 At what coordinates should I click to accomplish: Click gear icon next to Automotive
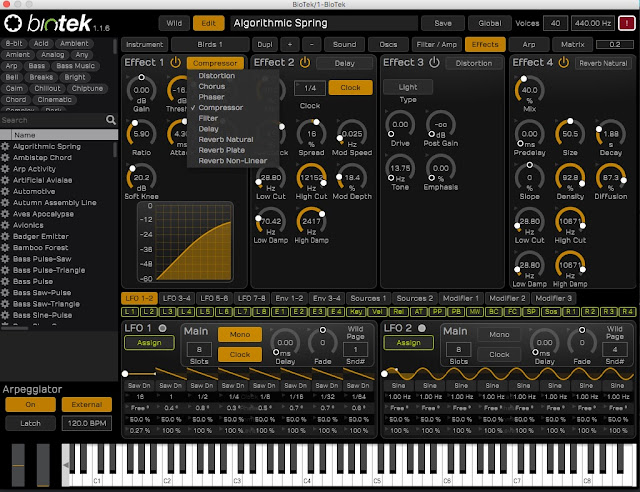tap(5, 191)
